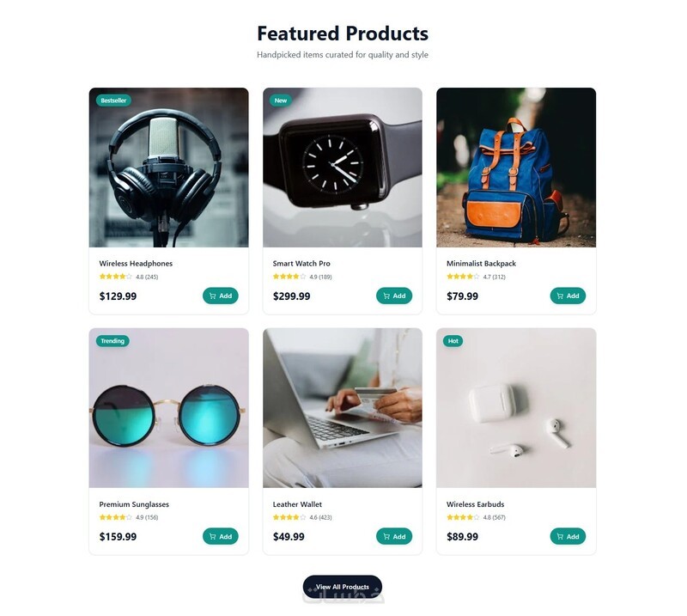Image resolution: width=687 pixels, height=616 pixels.
Task: Add Premium Sunglasses to cart
Action: 221,537
